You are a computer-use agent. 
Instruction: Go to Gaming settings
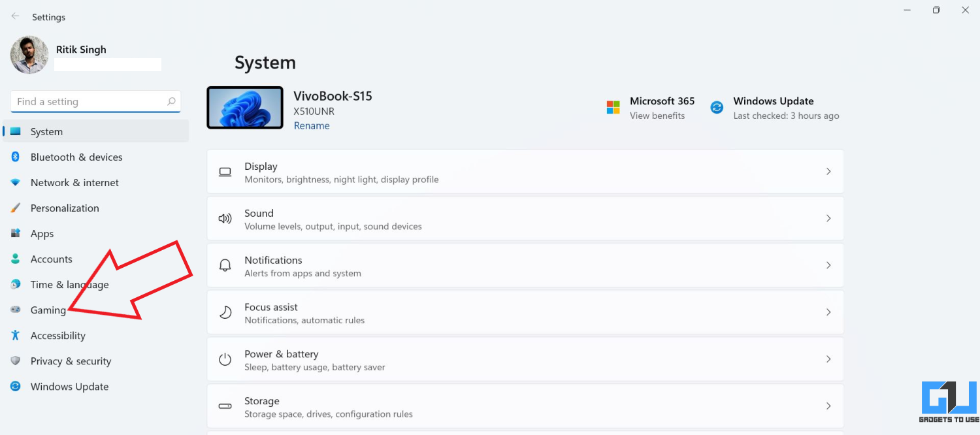click(48, 310)
